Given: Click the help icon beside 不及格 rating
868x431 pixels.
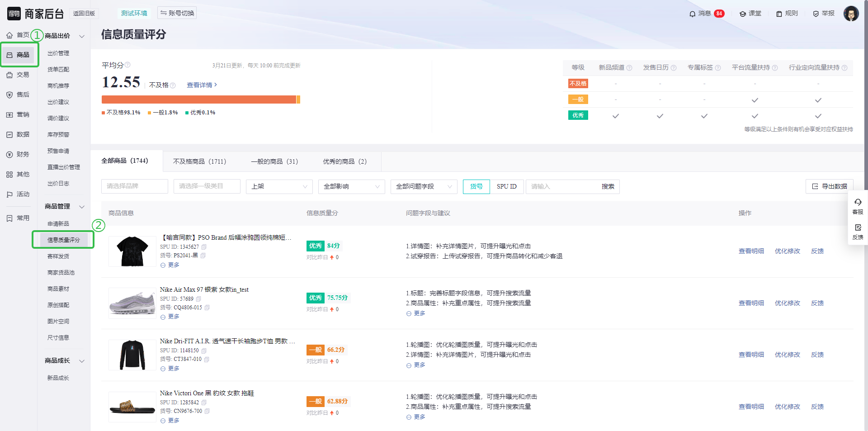Looking at the screenshot, I should (173, 85).
